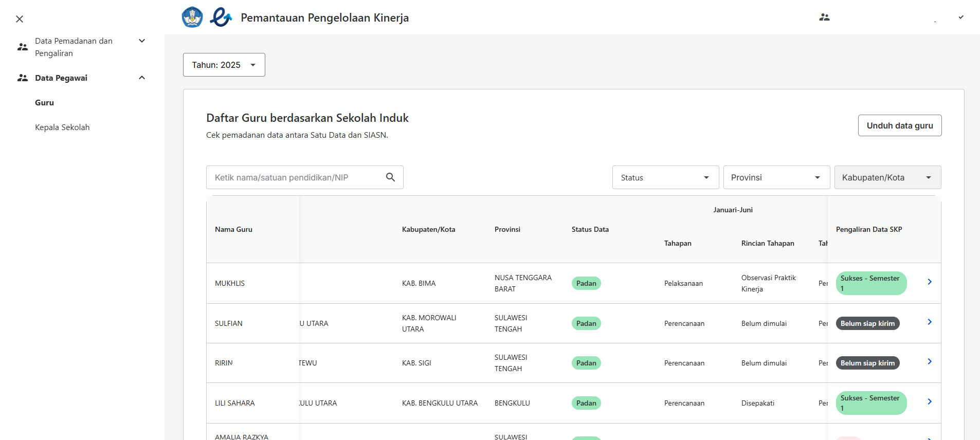This screenshot has height=440, width=980.
Task: Open the account menu chevron in the header
Action: pyautogui.click(x=961, y=17)
